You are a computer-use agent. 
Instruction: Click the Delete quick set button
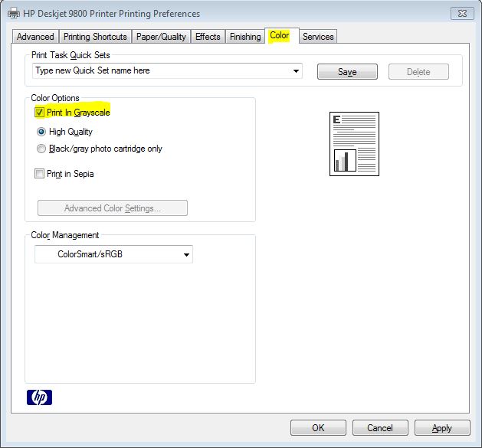coord(418,71)
